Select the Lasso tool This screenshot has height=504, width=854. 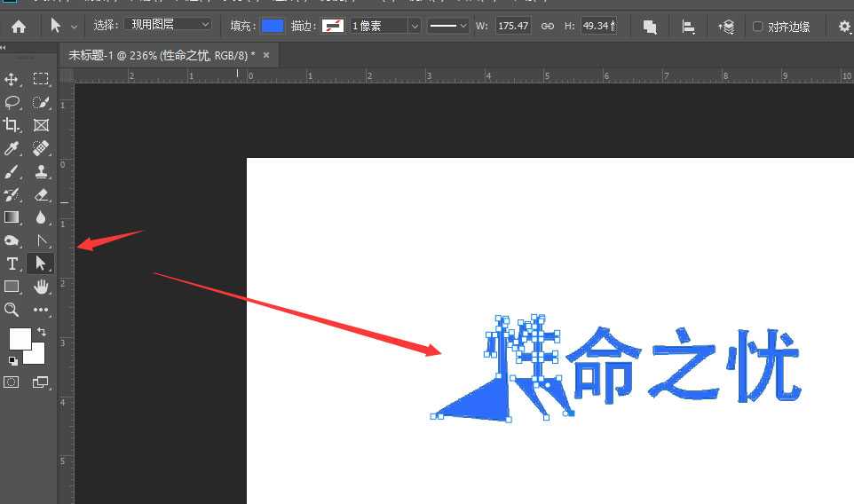click(12, 102)
